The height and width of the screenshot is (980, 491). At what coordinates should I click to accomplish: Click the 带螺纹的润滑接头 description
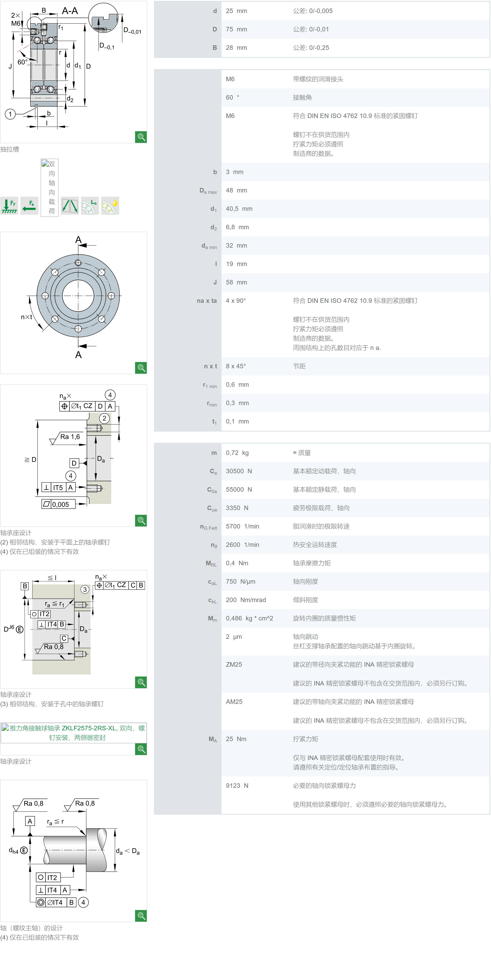coord(318,79)
